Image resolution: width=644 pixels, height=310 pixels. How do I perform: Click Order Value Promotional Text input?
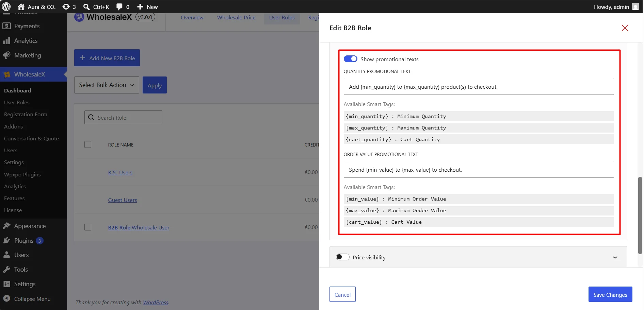coord(479,169)
